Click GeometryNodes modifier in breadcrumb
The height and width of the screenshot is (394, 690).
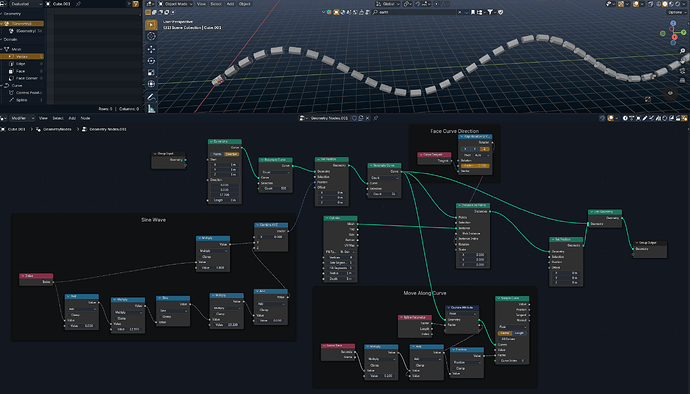(x=53, y=129)
